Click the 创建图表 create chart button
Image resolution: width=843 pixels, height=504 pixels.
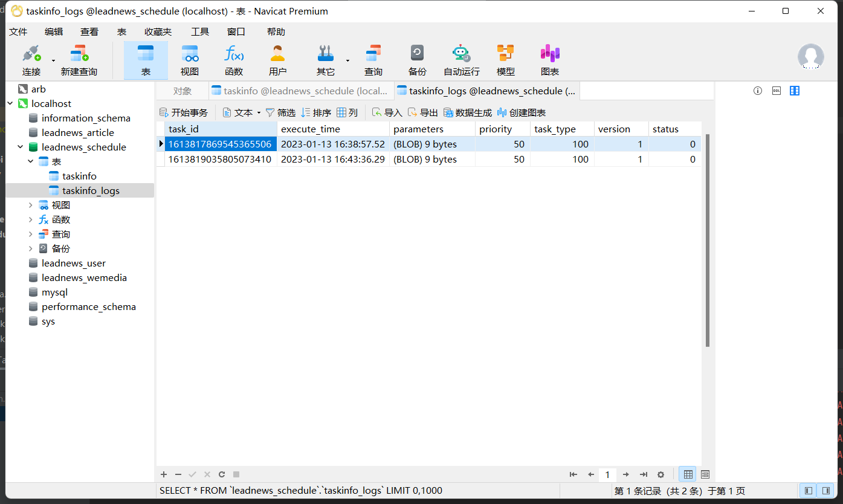pyautogui.click(x=522, y=112)
